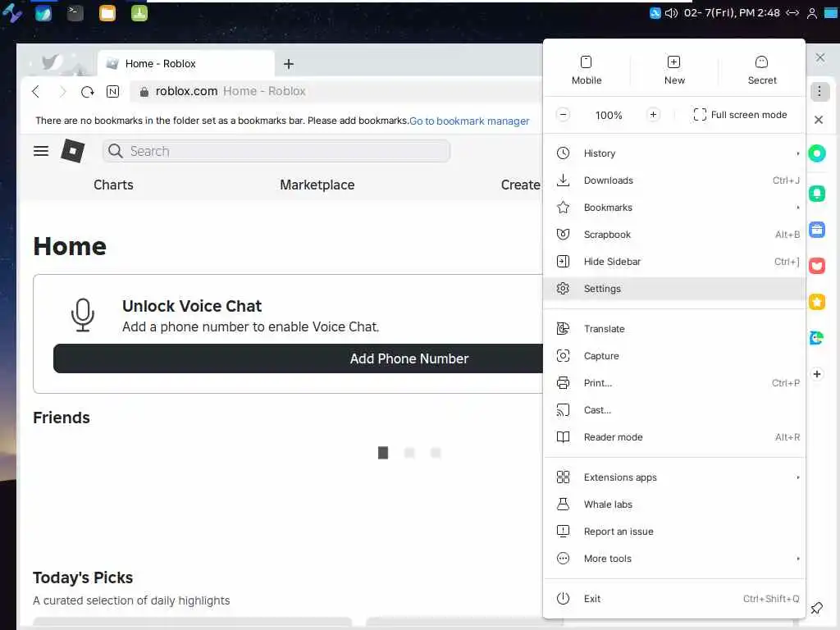Open the Edge-like sidebar app
The image size is (840, 630).
coord(817,338)
